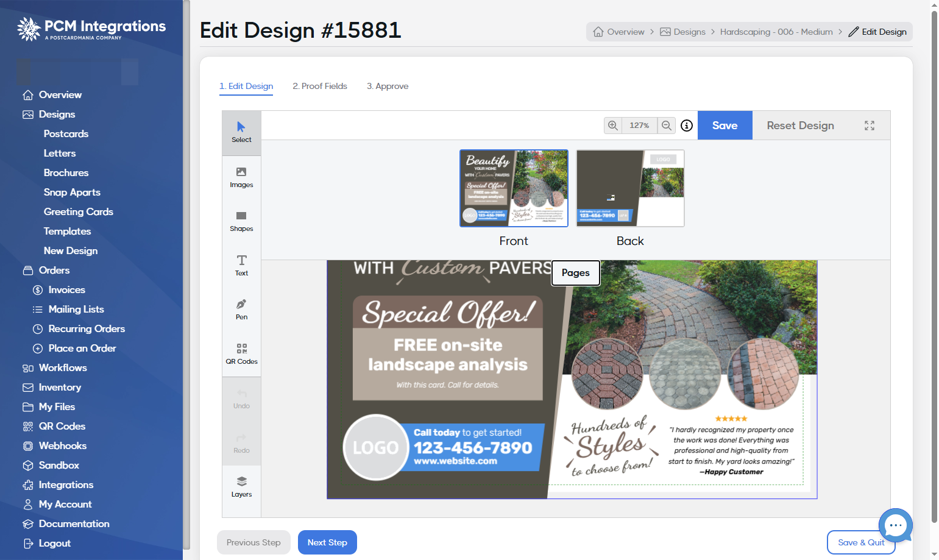Select the Back page thumbnail

(630, 188)
